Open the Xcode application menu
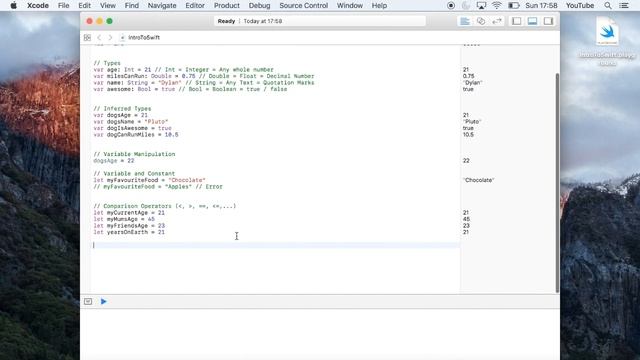 (x=38, y=5)
